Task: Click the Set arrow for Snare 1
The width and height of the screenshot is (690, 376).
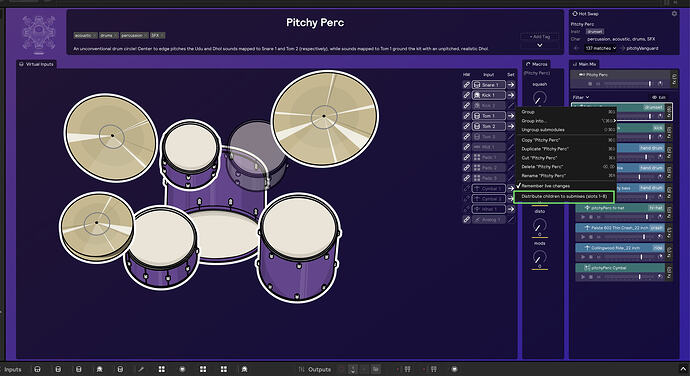Action: pos(511,85)
